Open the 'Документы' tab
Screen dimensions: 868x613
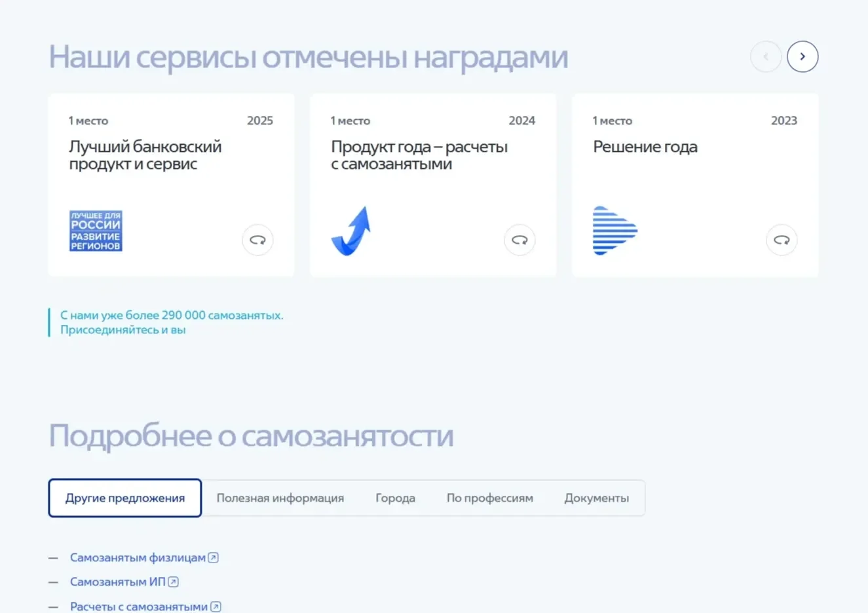coord(597,498)
